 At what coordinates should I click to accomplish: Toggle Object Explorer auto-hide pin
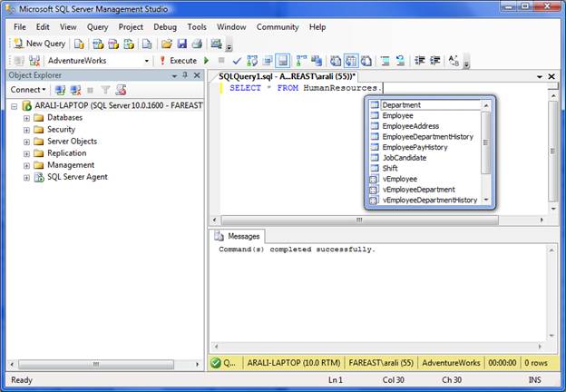pos(185,75)
